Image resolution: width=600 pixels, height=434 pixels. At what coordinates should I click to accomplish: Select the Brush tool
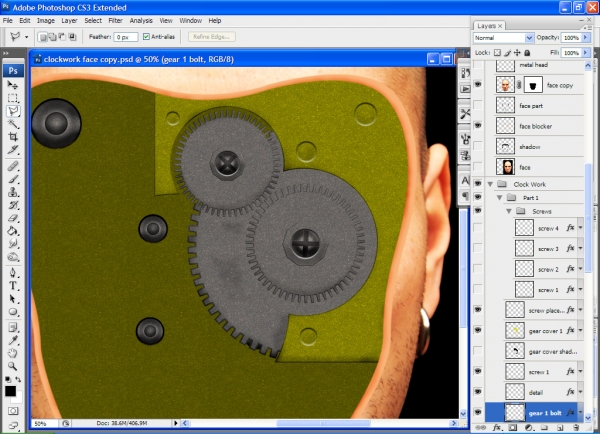[x=13, y=179]
